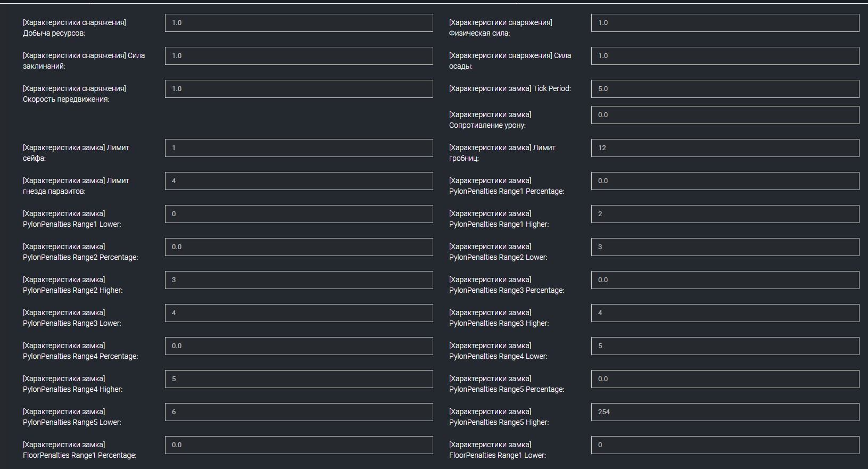Focus the Физическая сила value field
This screenshot has height=469, width=868.
click(725, 23)
